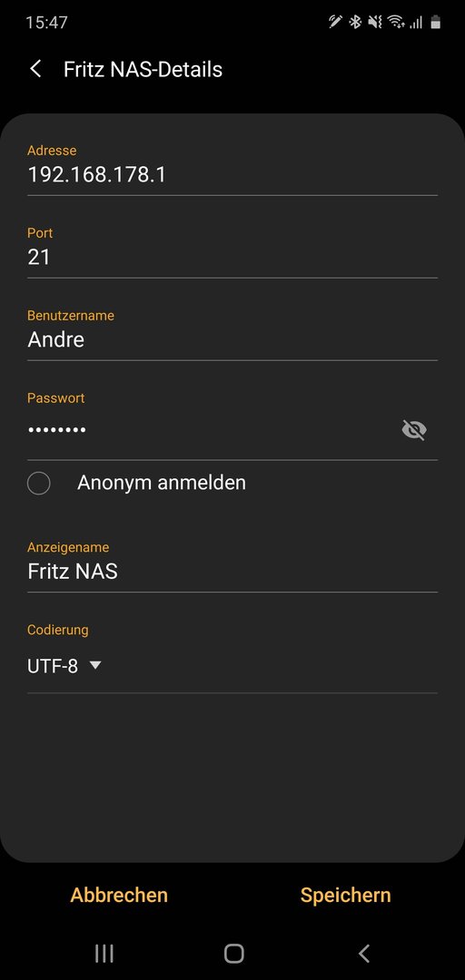Open the UTF-8 Codierung dropdown
Image resolution: width=465 pixels, height=980 pixels.
[64, 666]
